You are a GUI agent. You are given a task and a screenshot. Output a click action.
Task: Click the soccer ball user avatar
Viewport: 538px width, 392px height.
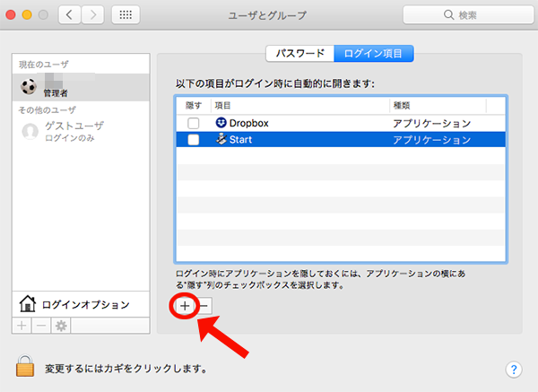tap(29, 87)
